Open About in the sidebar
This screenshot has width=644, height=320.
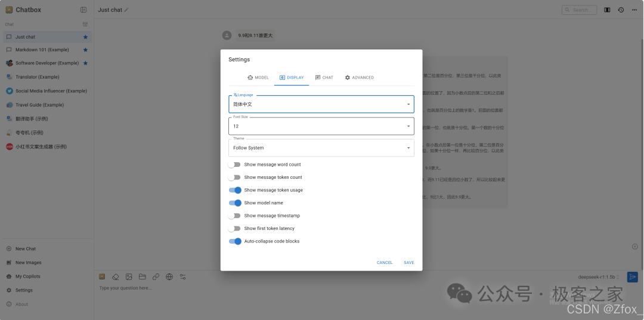coord(47,304)
